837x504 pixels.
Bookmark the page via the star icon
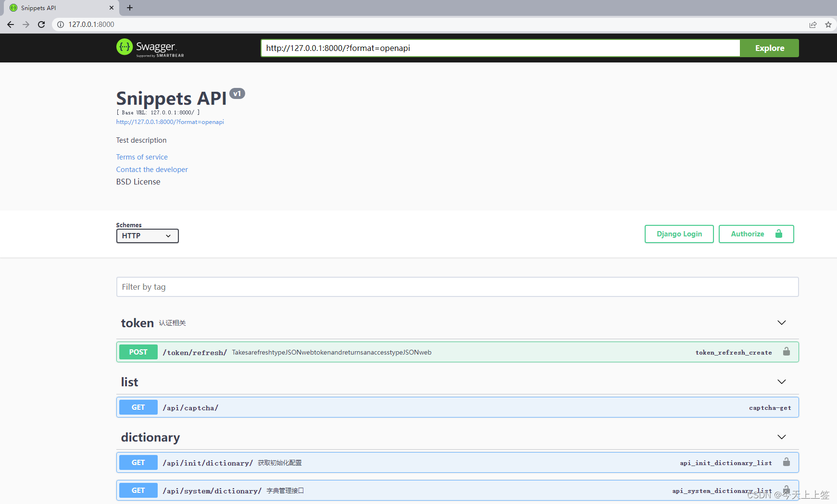click(x=829, y=24)
